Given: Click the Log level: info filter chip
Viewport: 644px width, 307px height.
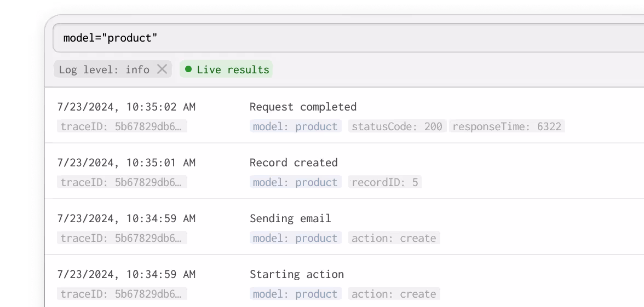Looking at the screenshot, I should tap(113, 69).
